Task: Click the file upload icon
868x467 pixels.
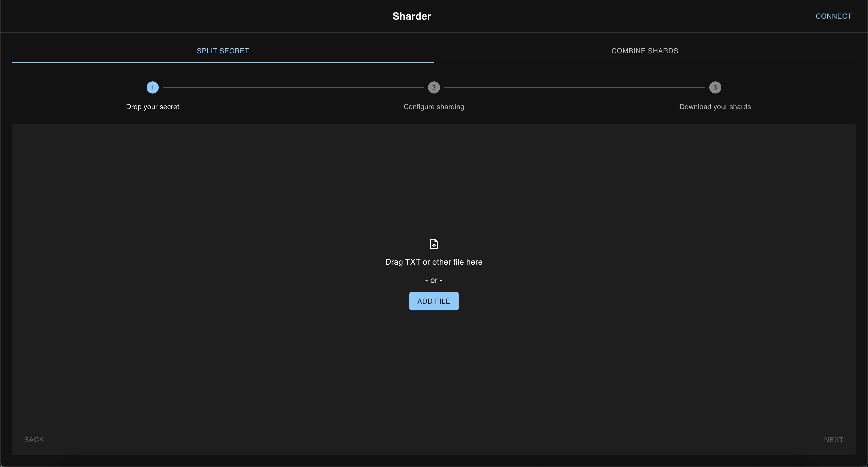Action: tap(434, 244)
